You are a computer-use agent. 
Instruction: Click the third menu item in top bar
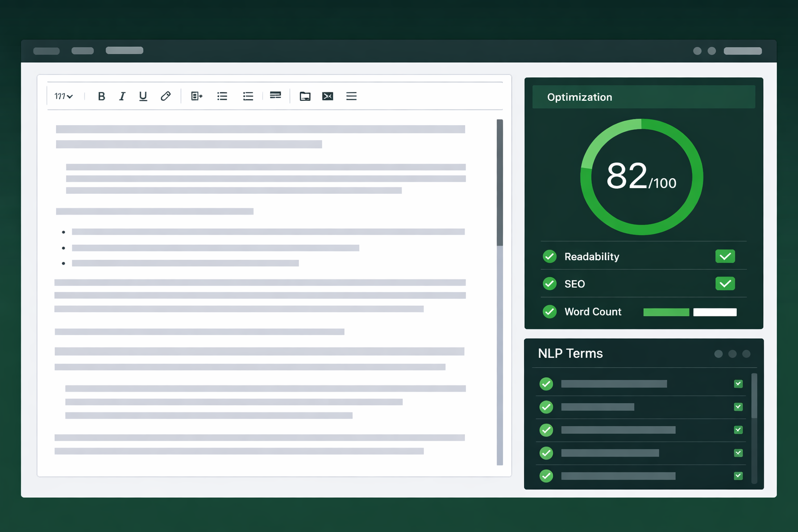(124, 50)
